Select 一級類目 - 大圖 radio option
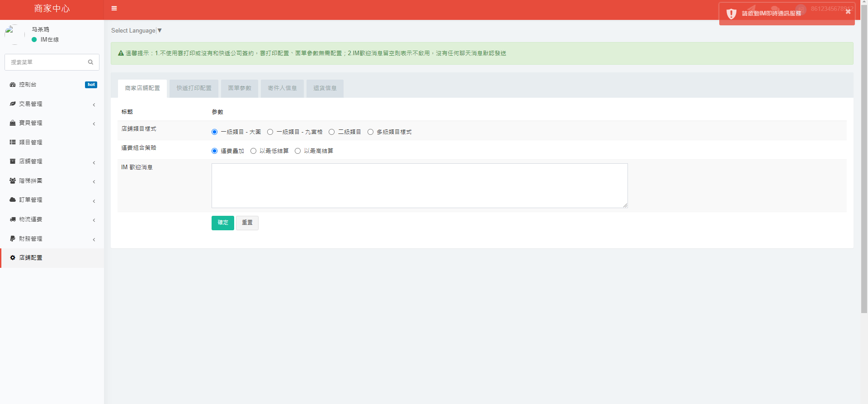This screenshot has width=868, height=404. (214, 132)
